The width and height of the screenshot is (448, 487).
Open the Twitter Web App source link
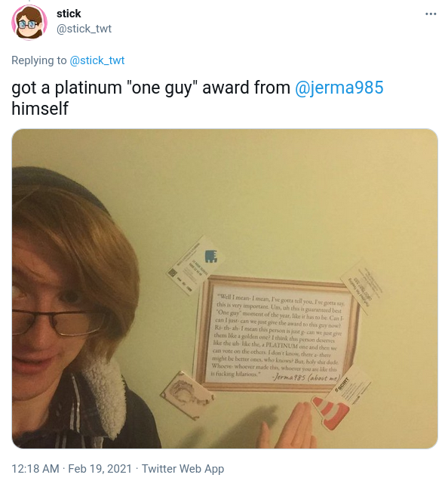coord(183,469)
